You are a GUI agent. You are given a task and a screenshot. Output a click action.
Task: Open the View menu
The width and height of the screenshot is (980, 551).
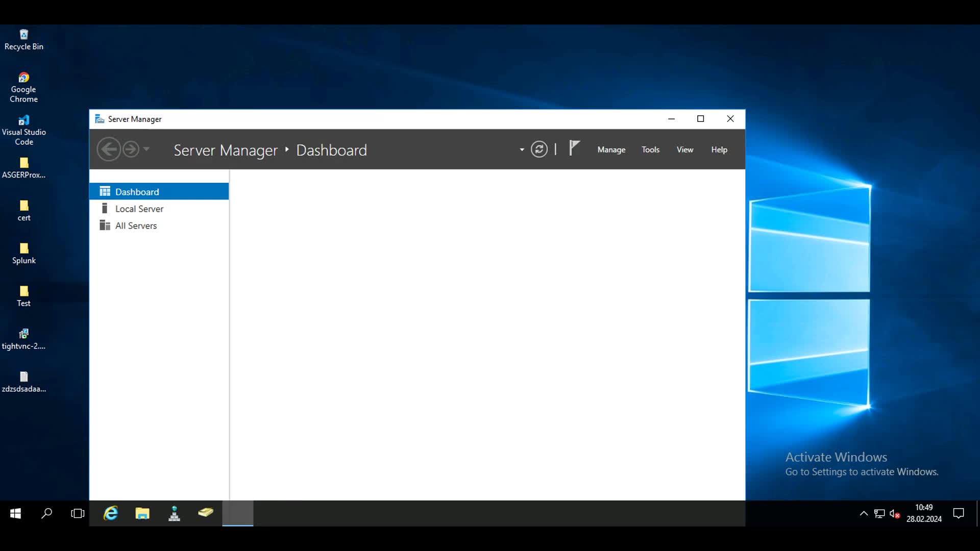(684, 149)
